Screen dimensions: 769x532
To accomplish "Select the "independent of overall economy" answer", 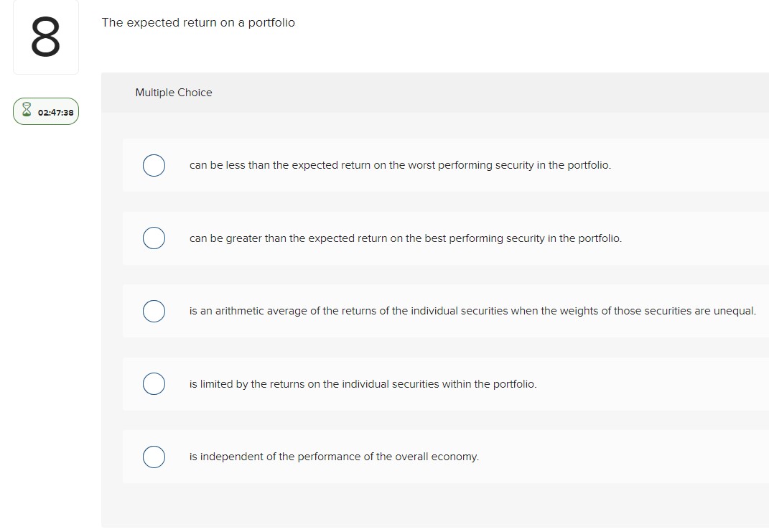I will pos(154,457).
